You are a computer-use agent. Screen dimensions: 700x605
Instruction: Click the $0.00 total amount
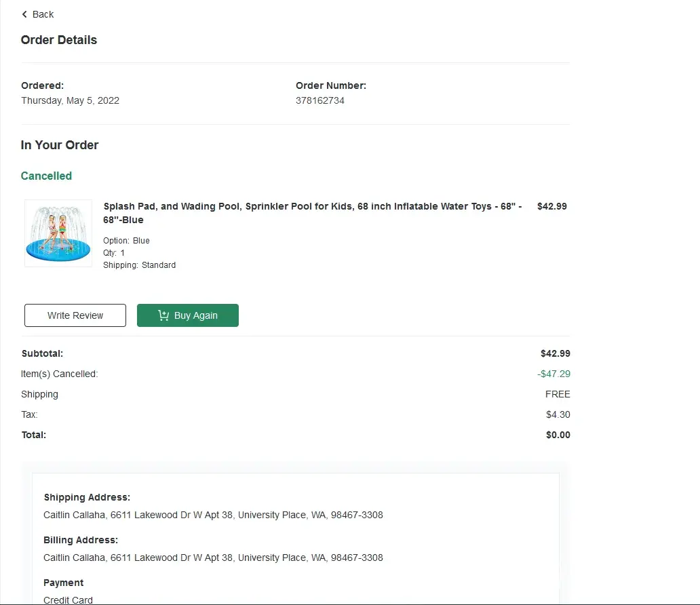click(558, 435)
